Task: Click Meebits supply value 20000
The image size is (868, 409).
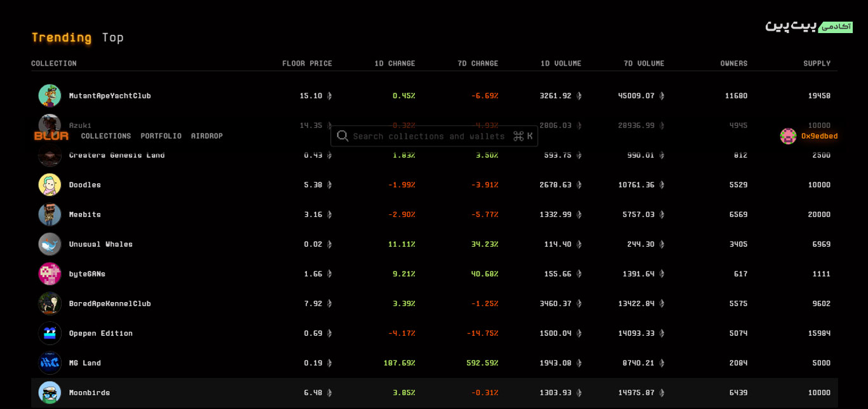Action: point(820,214)
